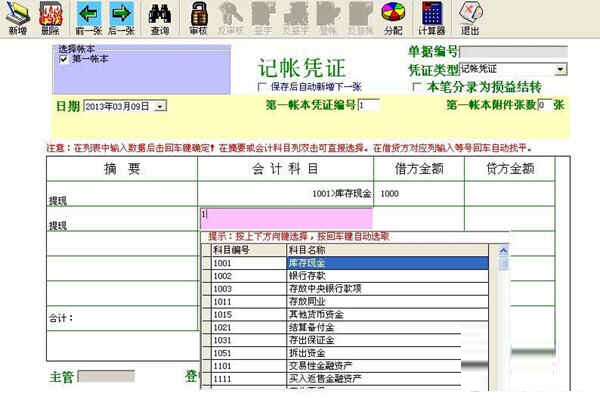600x406 pixels.
Task: Click the scroll-up arrow of the account list
Action: tap(504, 251)
